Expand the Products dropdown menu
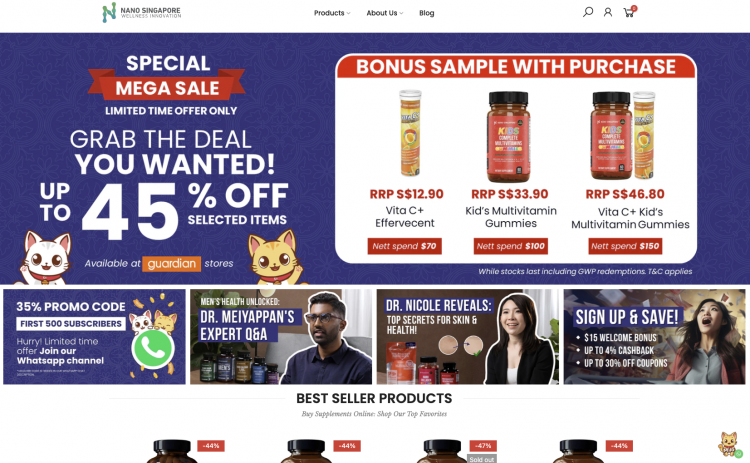Screen dimensions: 750x463 point(332,13)
